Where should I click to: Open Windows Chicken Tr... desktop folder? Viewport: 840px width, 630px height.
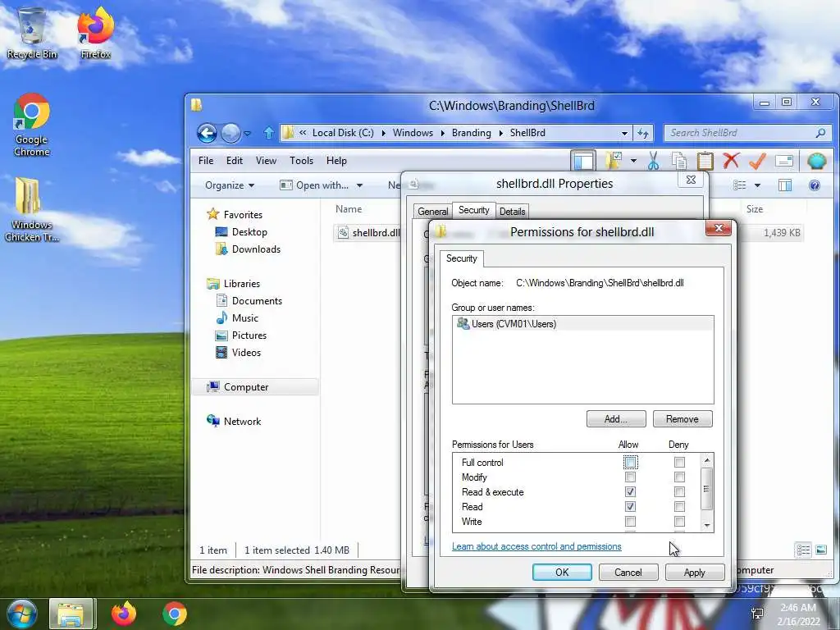pyautogui.click(x=32, y=209)
